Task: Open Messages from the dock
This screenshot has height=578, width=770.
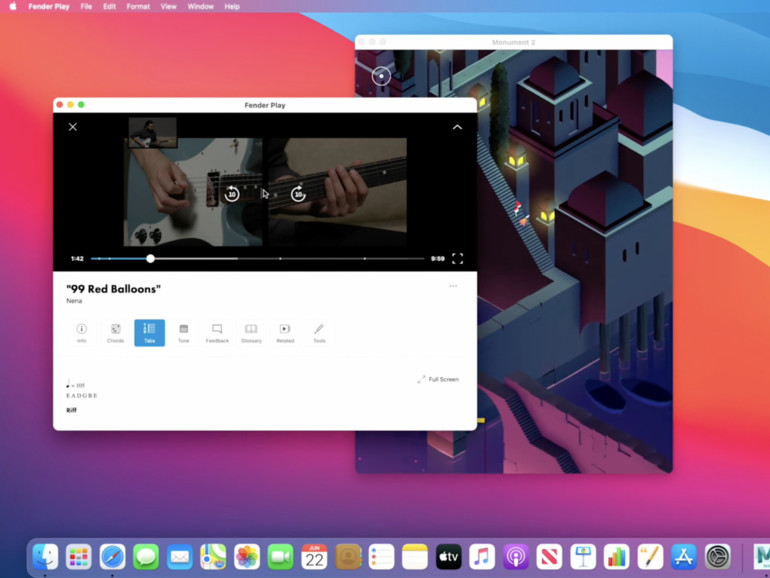Action: 146,557
